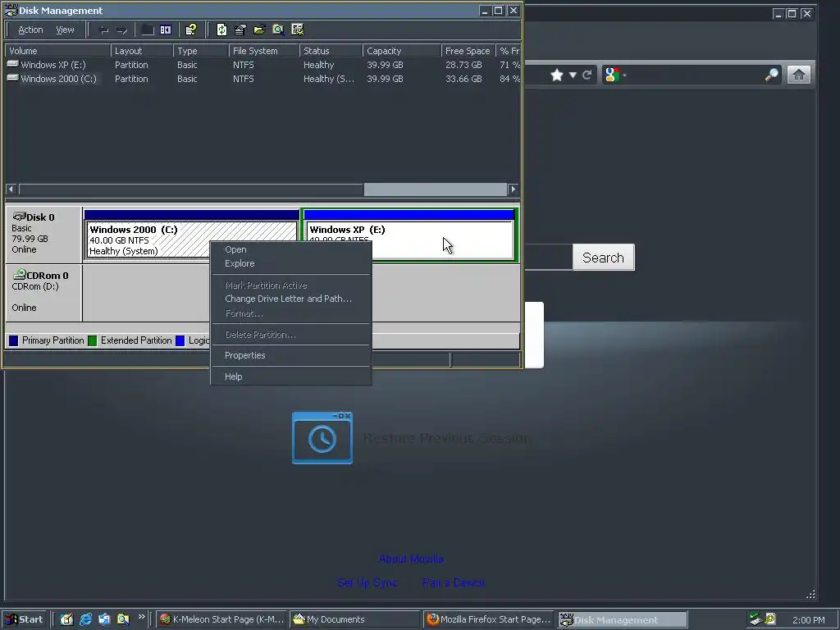Click the open folder toolbar icon

pos(259,30)
